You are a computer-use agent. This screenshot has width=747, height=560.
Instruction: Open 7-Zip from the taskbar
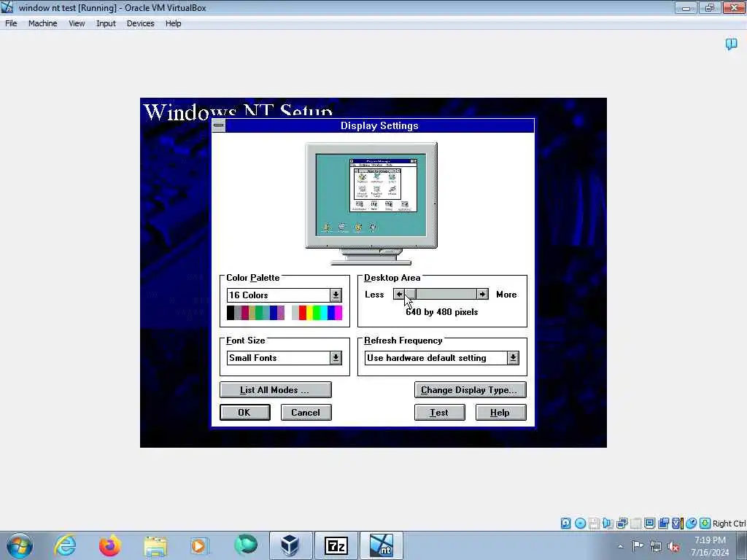336,545
